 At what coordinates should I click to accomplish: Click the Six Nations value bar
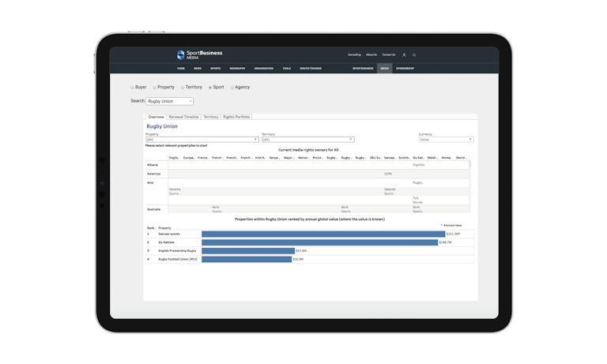coord(320,242)
